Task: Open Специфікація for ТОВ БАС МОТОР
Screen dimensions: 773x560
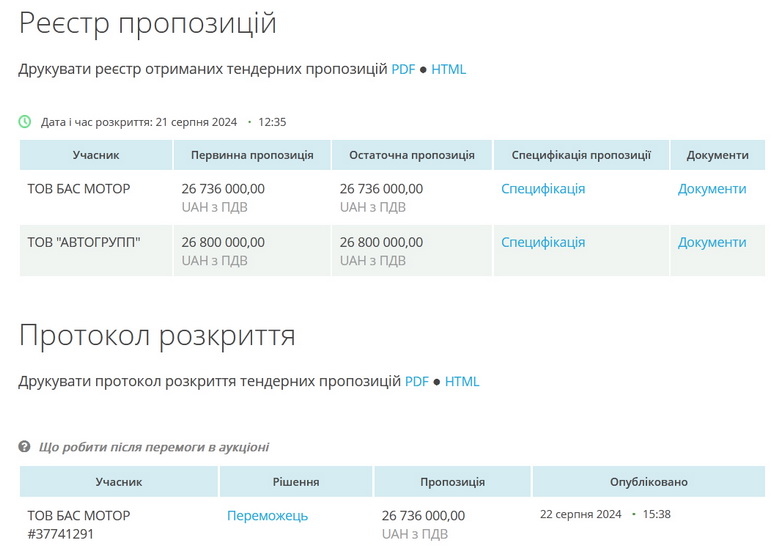Action: (543, 188)
